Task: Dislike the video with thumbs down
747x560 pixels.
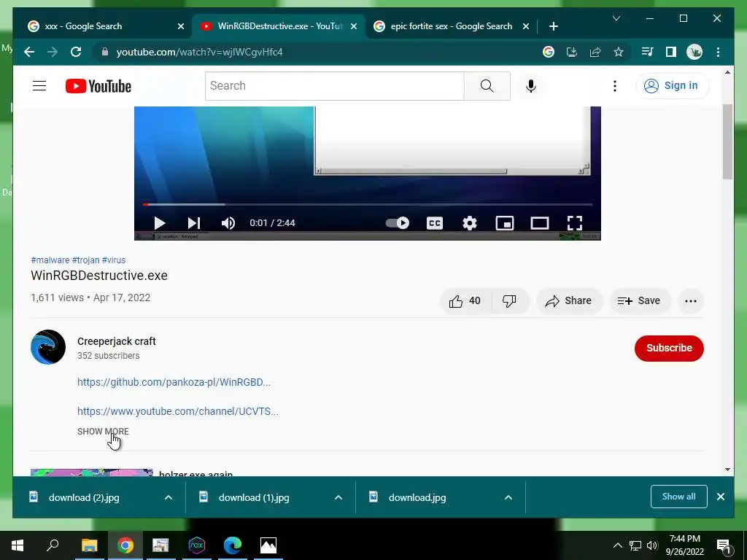Action: coord(509,301)
